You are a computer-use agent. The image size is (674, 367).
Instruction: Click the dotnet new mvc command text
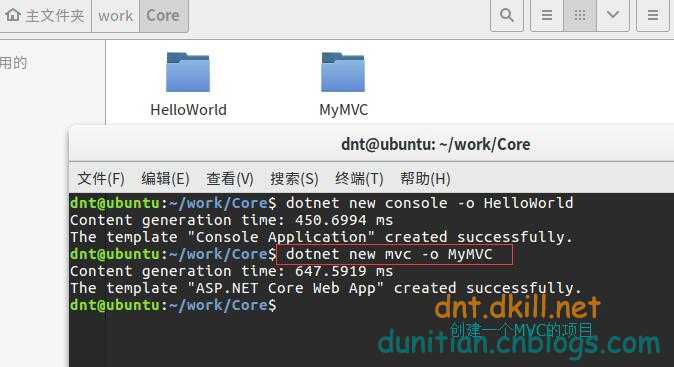click(x=389, y=254)
